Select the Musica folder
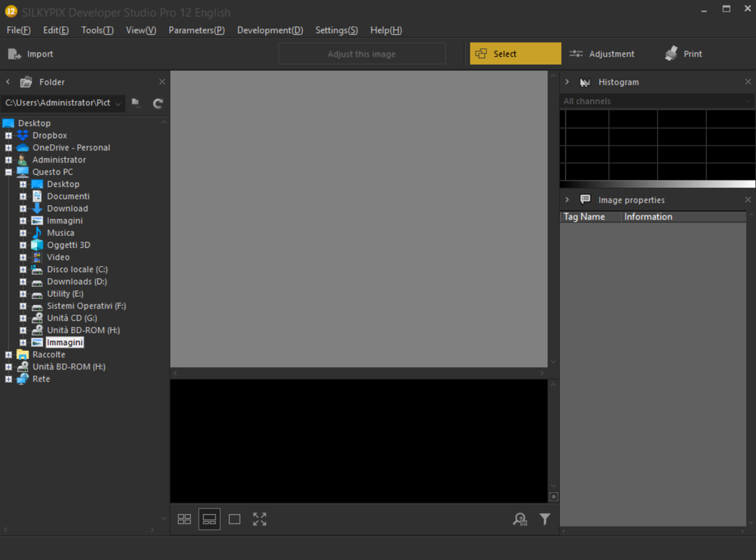 60,233
